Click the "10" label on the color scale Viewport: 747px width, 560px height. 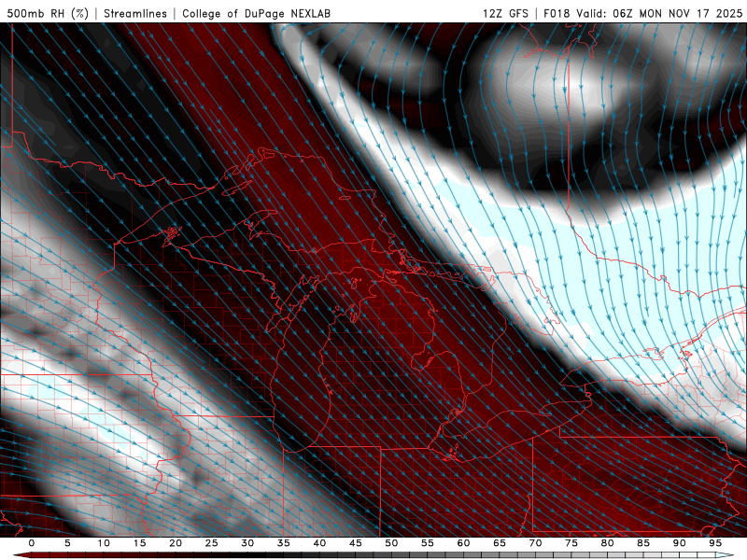[104, 543]
